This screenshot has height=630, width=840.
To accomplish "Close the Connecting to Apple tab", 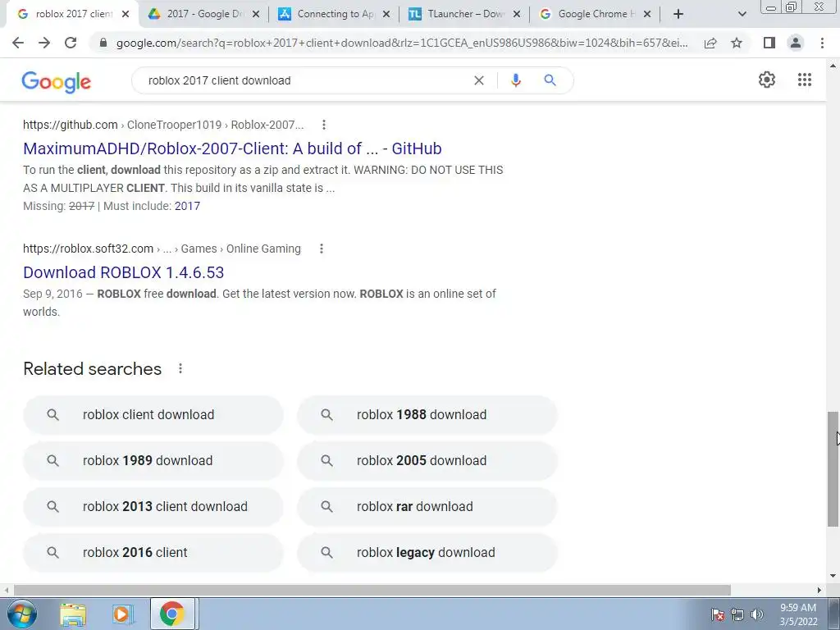I will point(386,15).
